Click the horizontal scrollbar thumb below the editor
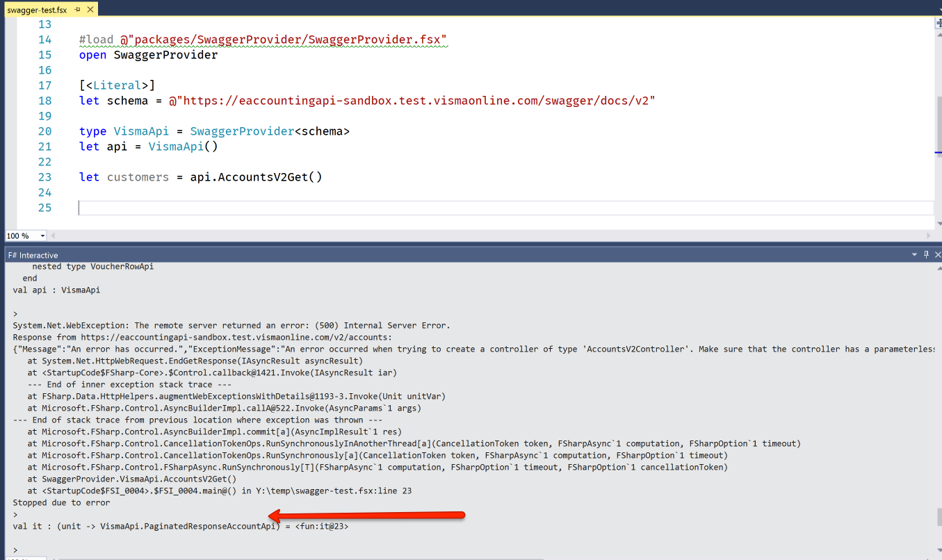This screenshot has width=942, height=560. click(487, 235)
